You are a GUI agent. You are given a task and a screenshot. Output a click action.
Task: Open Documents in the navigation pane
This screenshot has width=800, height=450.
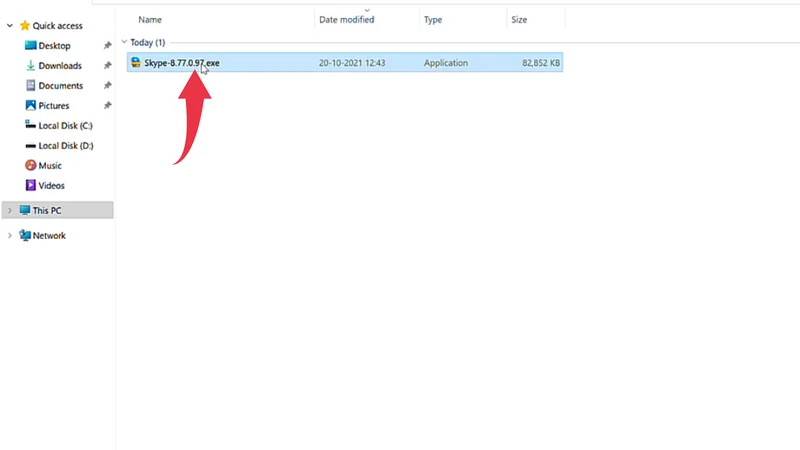click(60, 86)
